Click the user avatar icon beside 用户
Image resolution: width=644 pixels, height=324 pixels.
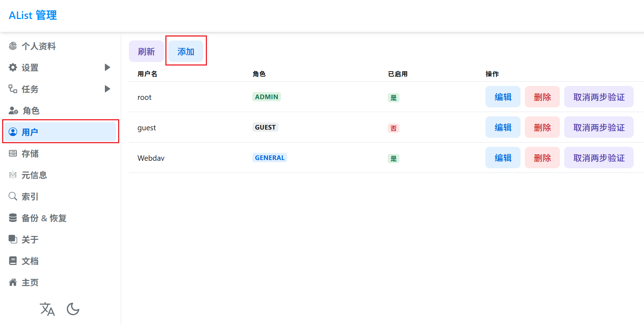[x=13, y=132]
